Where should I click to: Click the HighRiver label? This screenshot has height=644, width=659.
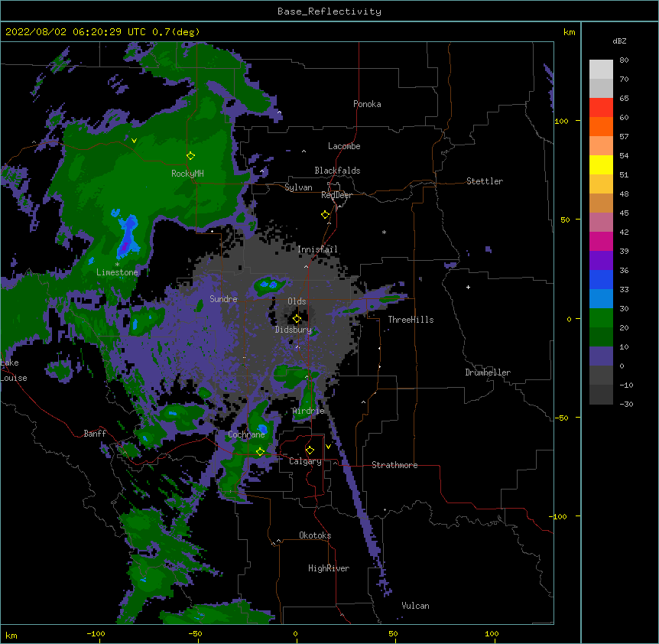click(x=329, y=568)
